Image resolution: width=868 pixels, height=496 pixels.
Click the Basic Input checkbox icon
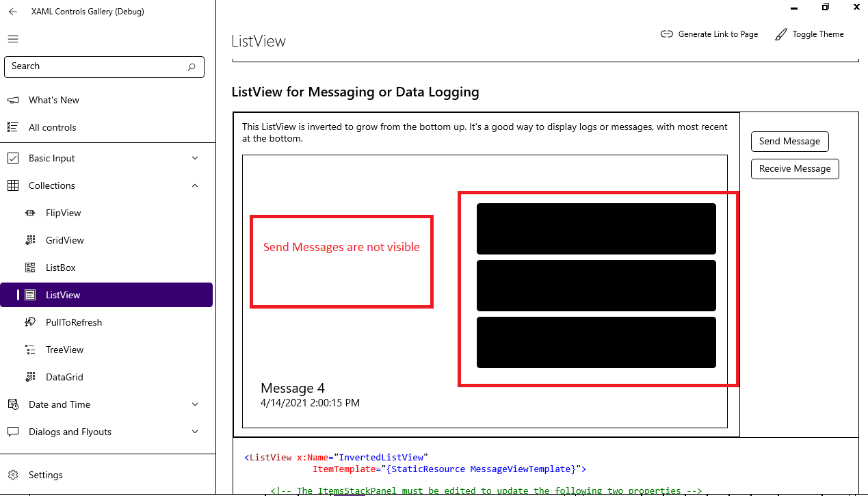[13, 158]
